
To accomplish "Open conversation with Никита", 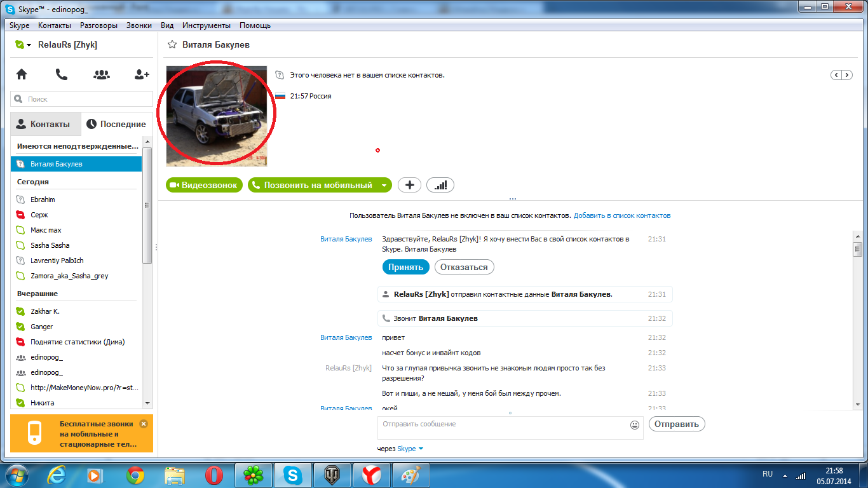I will pos(76,403).
